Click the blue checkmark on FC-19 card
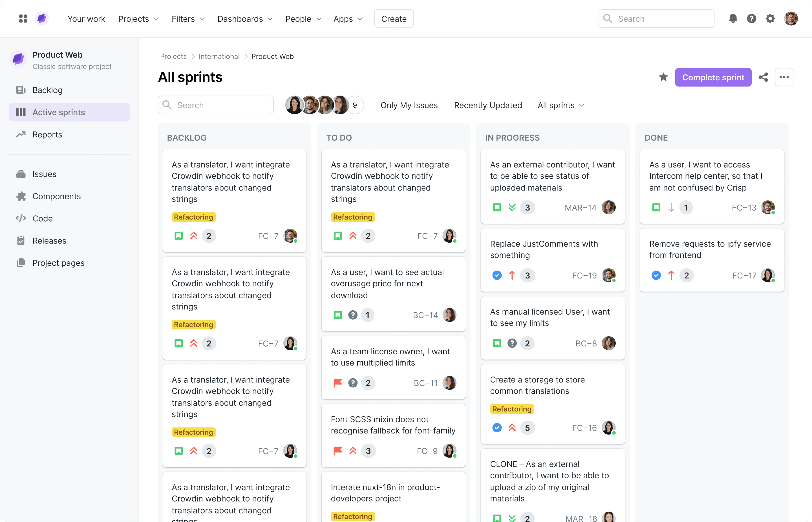The image size is (812, 522). tap(497, 275)
